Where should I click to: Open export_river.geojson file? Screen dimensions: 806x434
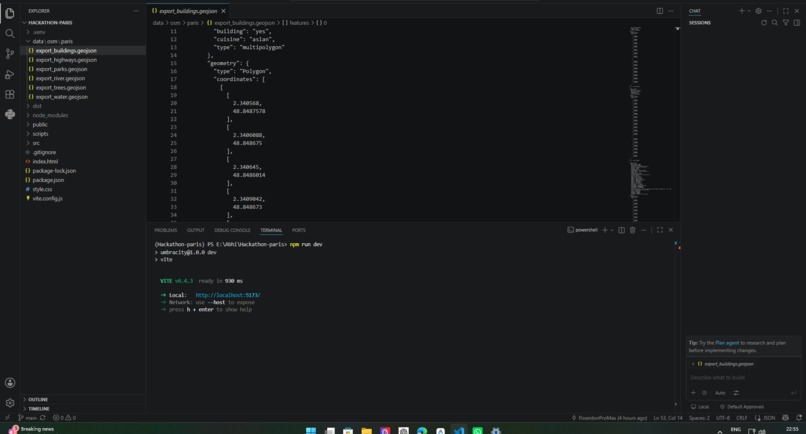(60, 78)
